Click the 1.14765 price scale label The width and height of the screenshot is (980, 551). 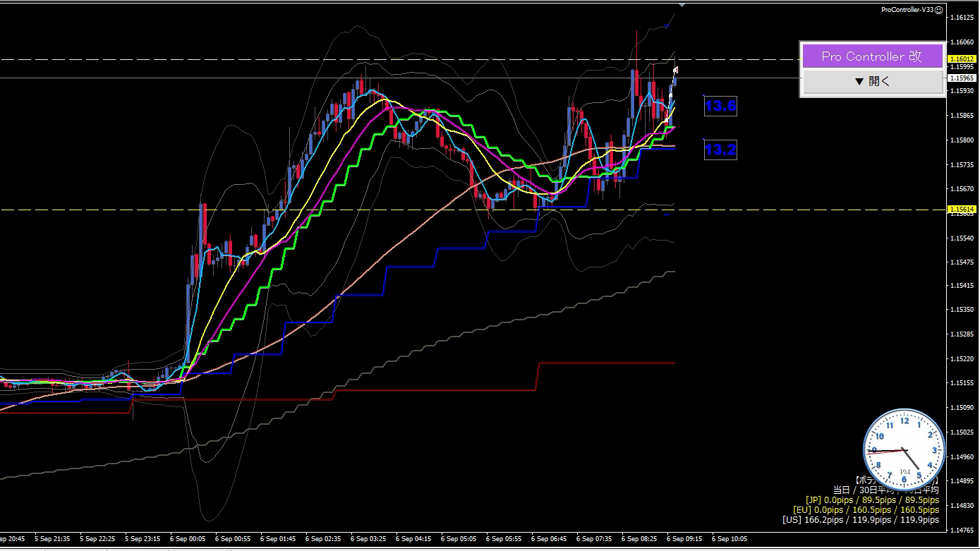[x=962, y=530]
